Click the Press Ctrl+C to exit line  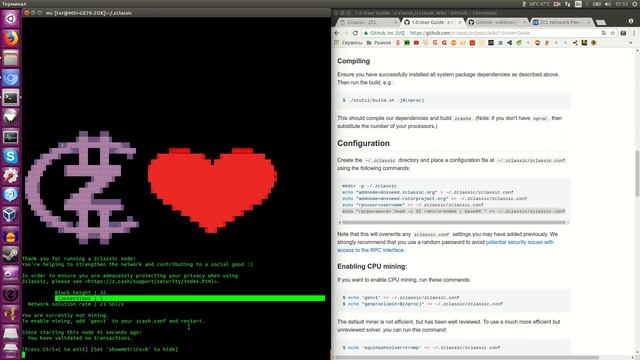click(100, 349)
